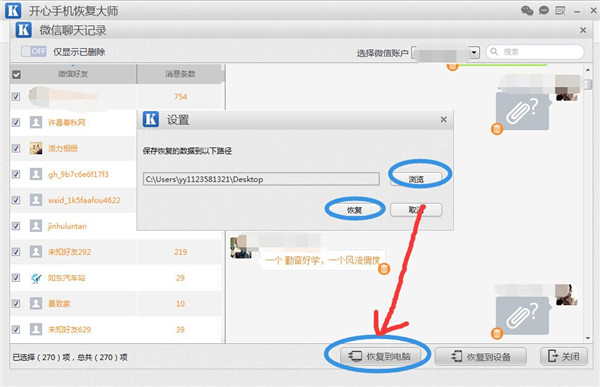
Task: Click 取消 in the 设置 dialog
Action: tap(416, 210)
